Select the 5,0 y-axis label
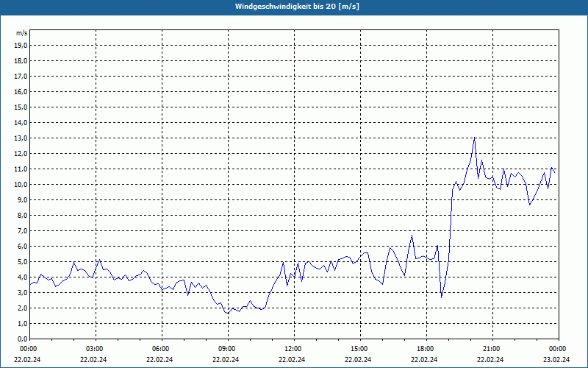 point(22,262)
